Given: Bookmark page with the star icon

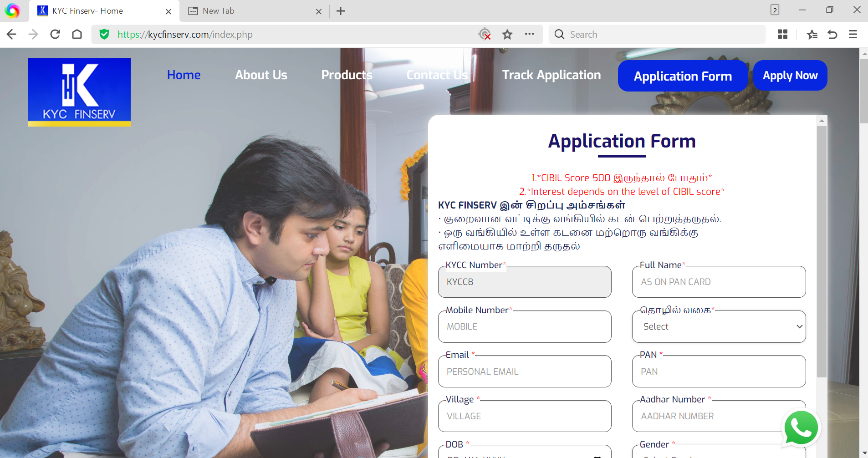Looking at the screenshot, I should [x=507, y=35].
